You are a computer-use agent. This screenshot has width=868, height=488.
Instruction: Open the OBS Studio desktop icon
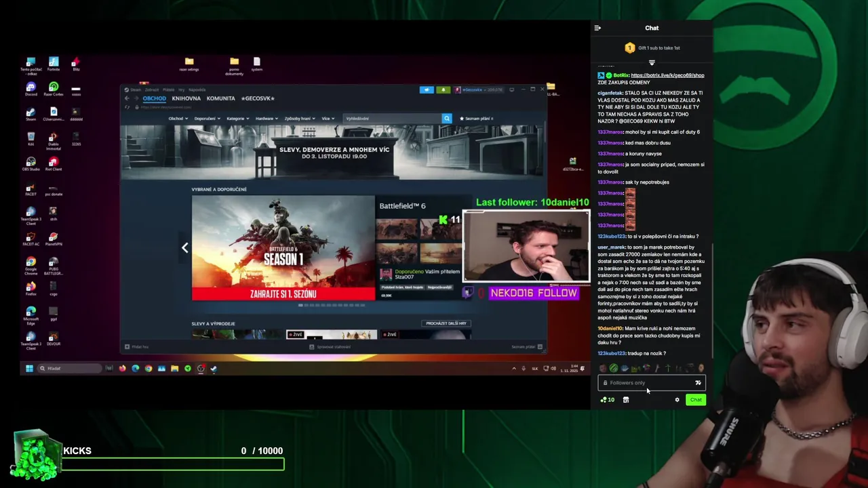pos(31,164)
